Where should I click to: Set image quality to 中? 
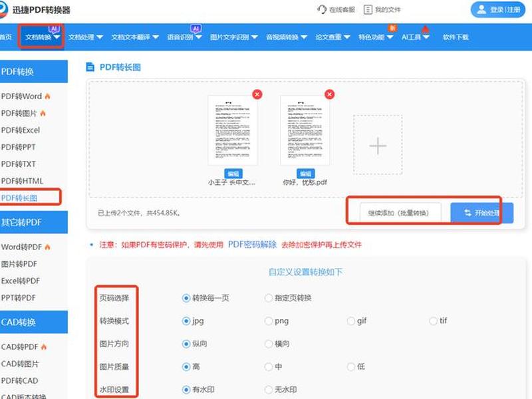(269, 367)
